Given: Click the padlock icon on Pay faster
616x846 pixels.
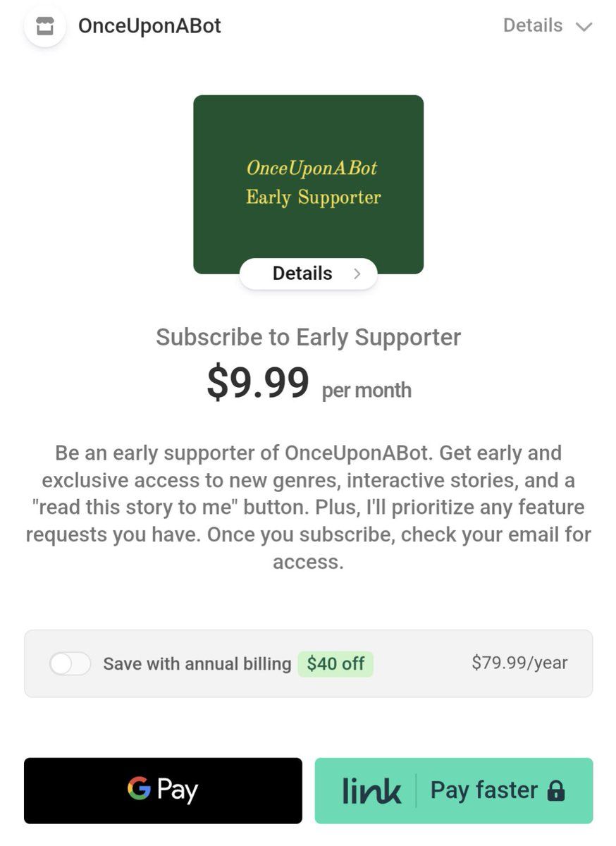Looking at the screenshot, I should coord(556,791).
